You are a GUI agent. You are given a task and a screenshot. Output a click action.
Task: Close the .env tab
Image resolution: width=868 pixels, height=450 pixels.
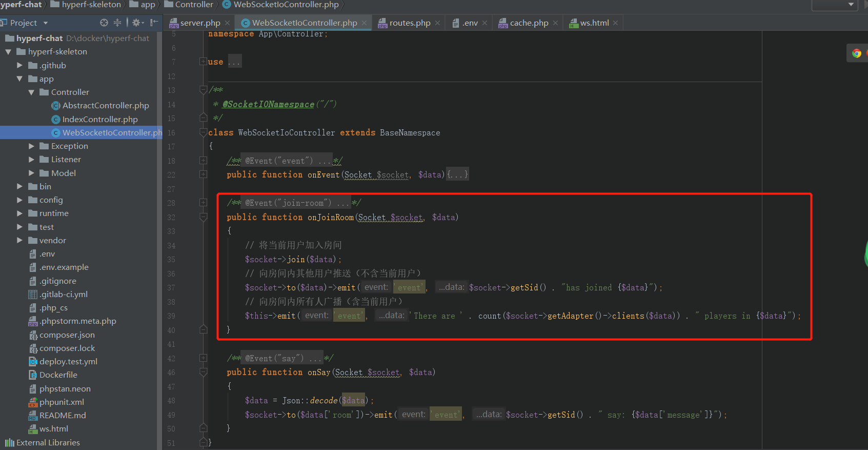click(x=485, y=23)
